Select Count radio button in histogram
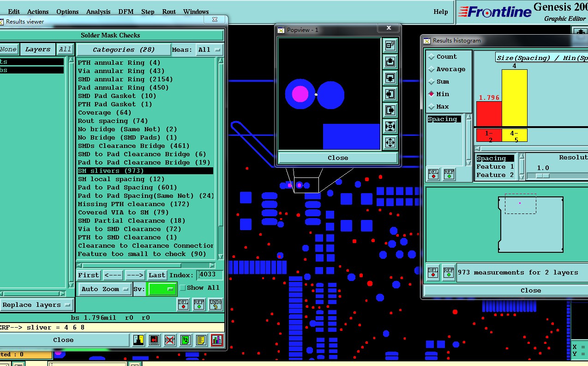The width and height of the screenshot is (588, 366). (432, 57)
